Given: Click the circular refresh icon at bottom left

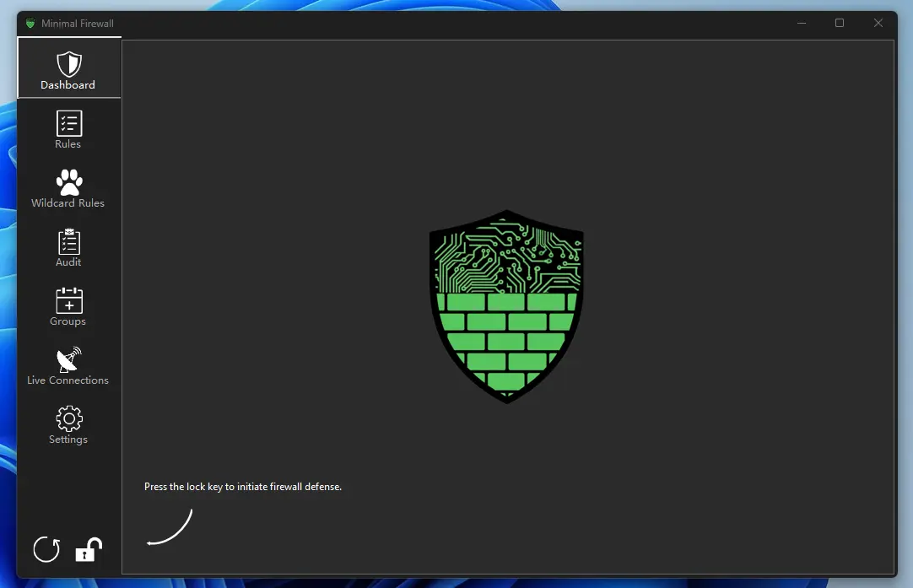Looking at the screenshot, I should click(46, 550).
